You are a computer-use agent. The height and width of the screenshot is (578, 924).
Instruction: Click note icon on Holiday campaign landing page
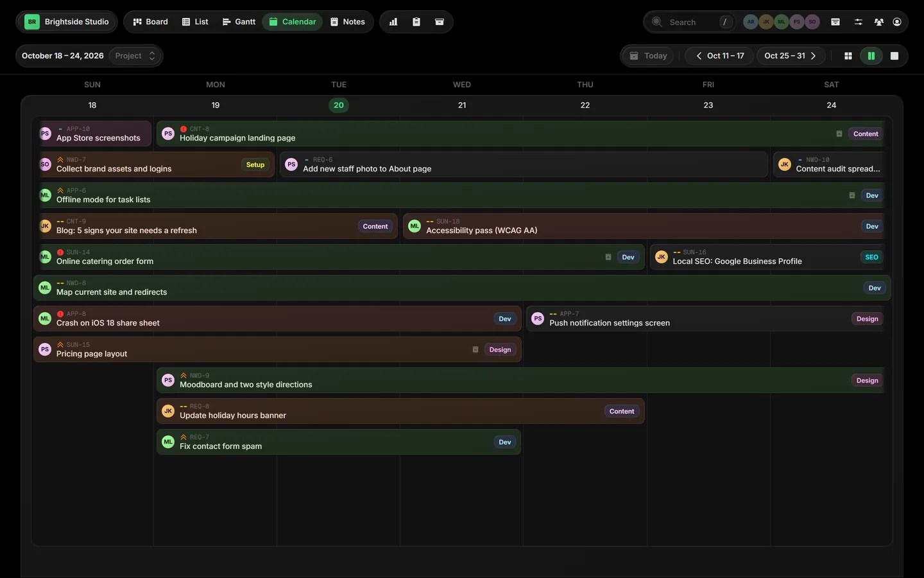[839, 134]
